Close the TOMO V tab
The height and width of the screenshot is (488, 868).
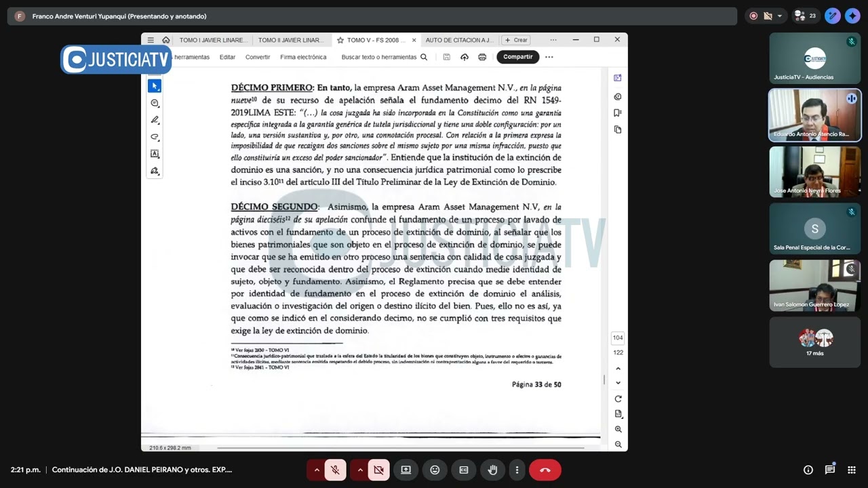[x=414, y=40]
